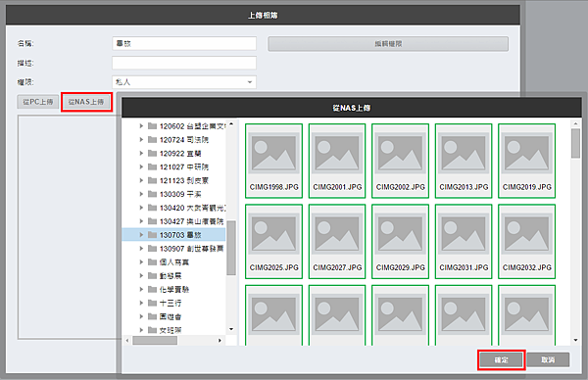Screen dimensions: 588x380
Task: Select thumbnail CIMG2013.JPG
Action: pos(464,161)
